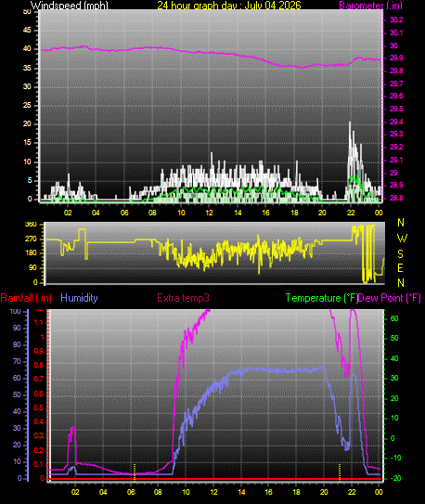This screenshot has width=425, height=504.
Task: Click the '60' tick on the temperature axis
Action: 394,318
